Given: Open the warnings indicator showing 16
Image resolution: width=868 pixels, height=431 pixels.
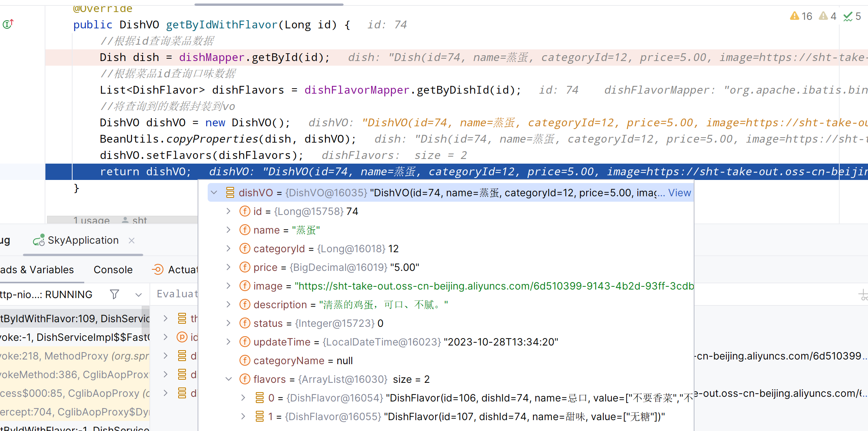Looking at the screenshot, I should (801, 16).
